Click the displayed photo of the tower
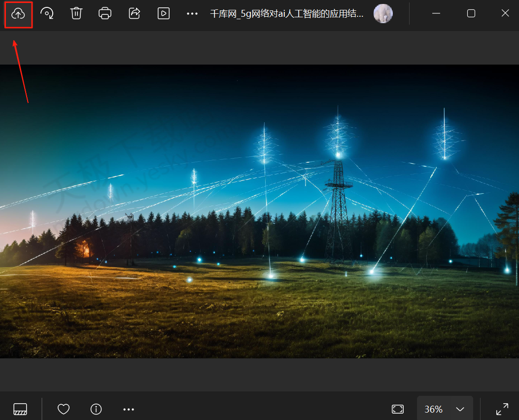 259,211
